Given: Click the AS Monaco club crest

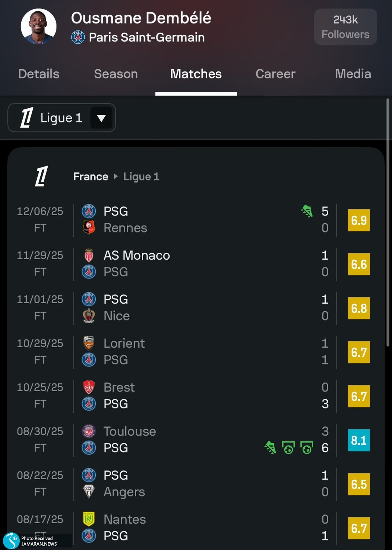Looking at the screenshot, I should pos(89,255).
